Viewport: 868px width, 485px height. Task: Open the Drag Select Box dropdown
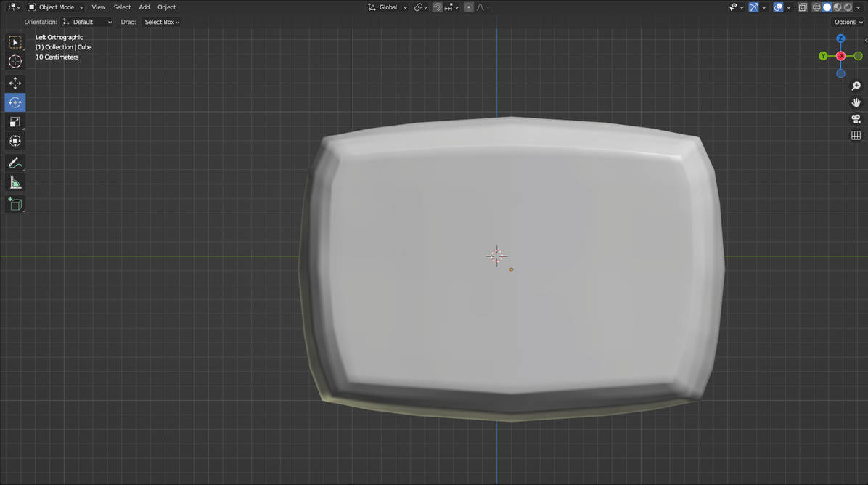point(162,23)
